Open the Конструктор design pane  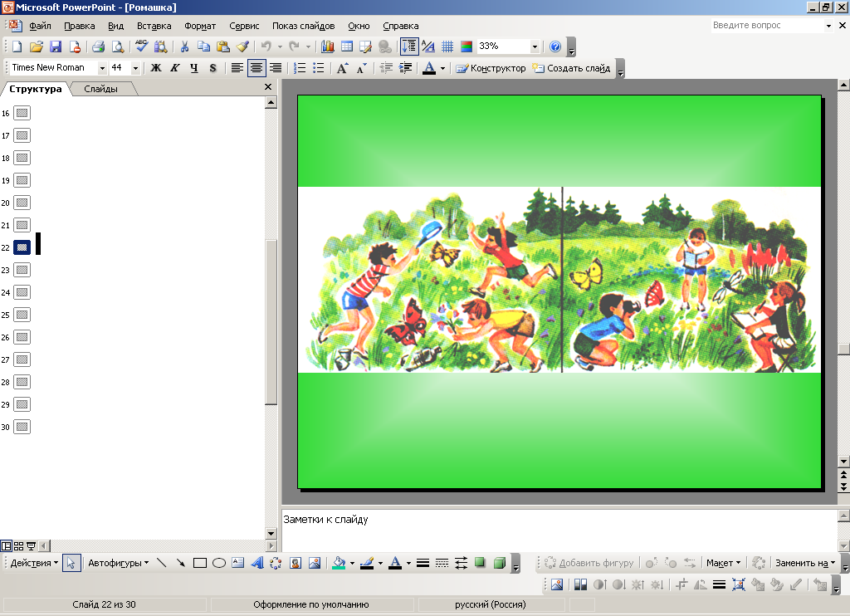click(x=491, y=68)
